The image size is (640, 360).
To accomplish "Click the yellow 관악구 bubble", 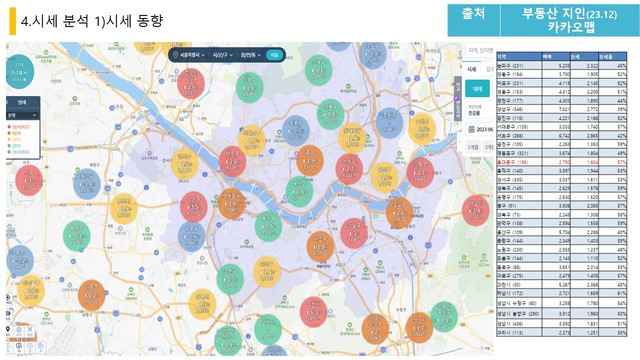I will coord(267,272).
